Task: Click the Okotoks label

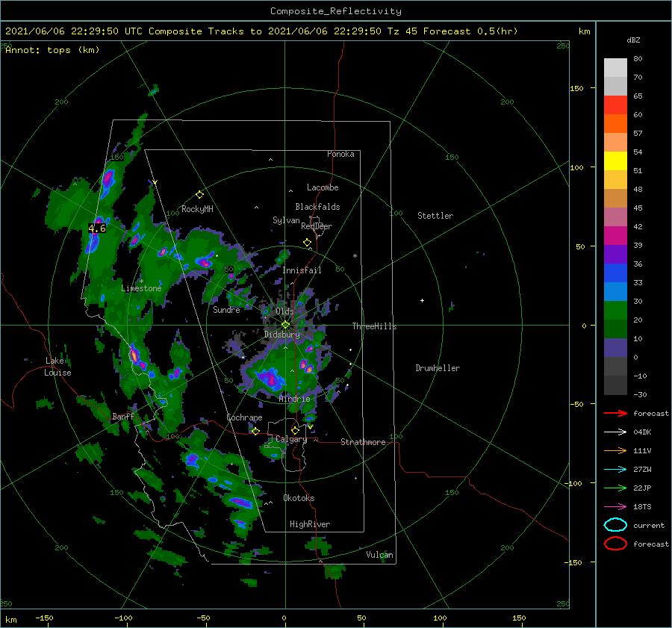Action: tap(299, 498)
